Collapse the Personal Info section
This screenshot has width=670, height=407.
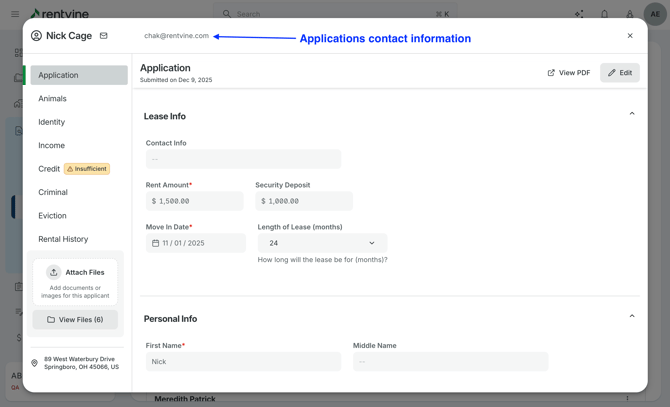pos(632,316)
